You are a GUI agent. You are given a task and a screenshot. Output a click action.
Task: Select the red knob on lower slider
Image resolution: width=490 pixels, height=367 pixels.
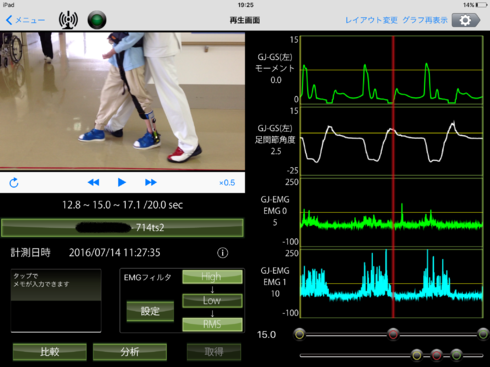click(x=437, y=355)
